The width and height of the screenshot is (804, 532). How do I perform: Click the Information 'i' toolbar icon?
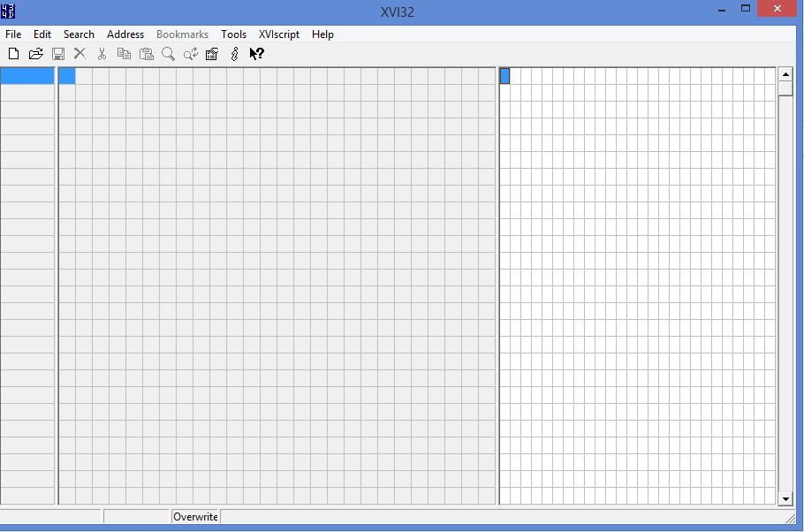235,54
